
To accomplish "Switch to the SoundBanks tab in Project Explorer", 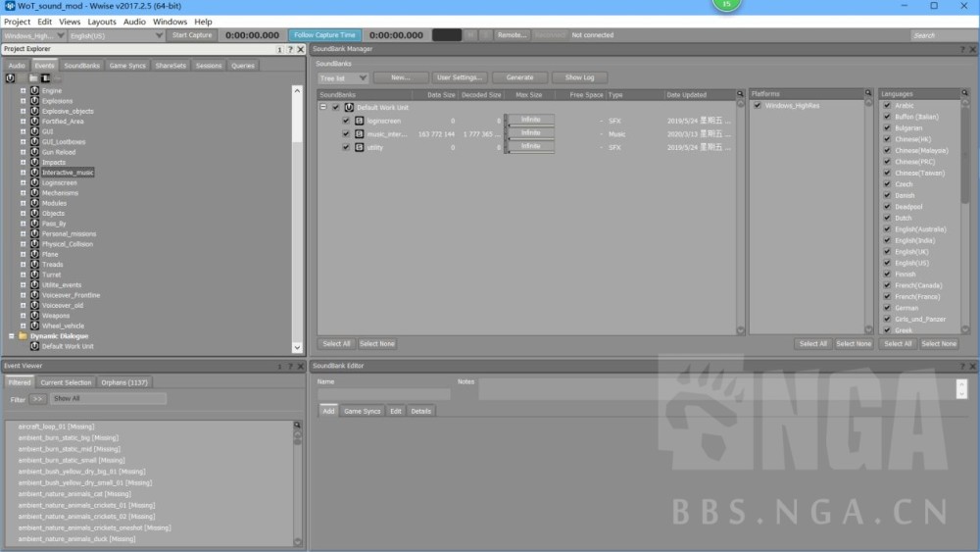I will pyautogui.click(x=82, y=66).
